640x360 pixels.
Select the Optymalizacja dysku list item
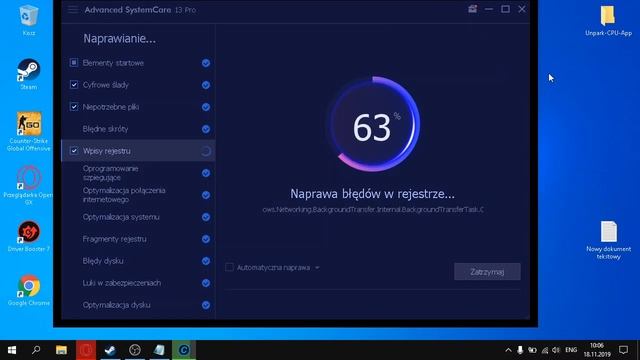pos(138,305)
